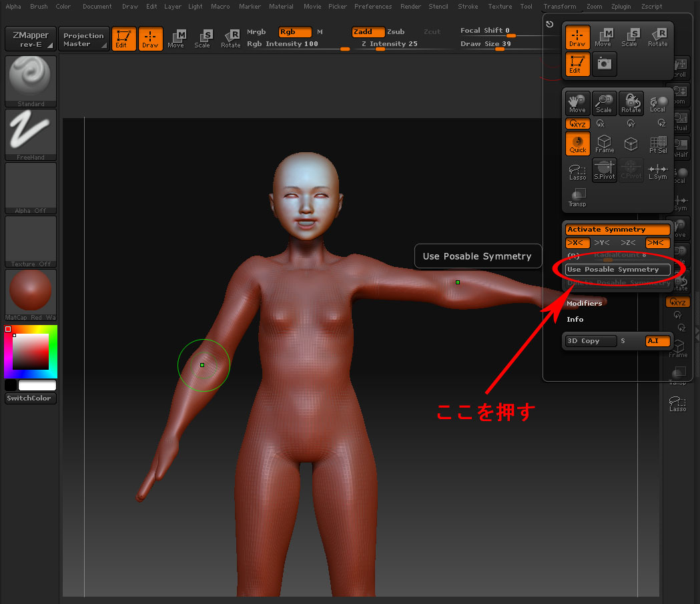The width and height of the screenshot is (700, 604).
Task: Launch ZMapper rev-E
Action: click(30, 39)
